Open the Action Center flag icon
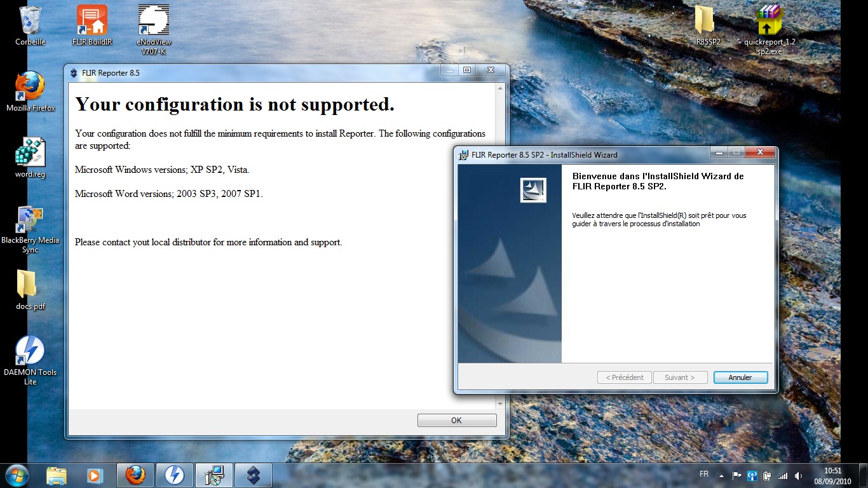Screen dimensions: 868x488 (x=736, y=475)
